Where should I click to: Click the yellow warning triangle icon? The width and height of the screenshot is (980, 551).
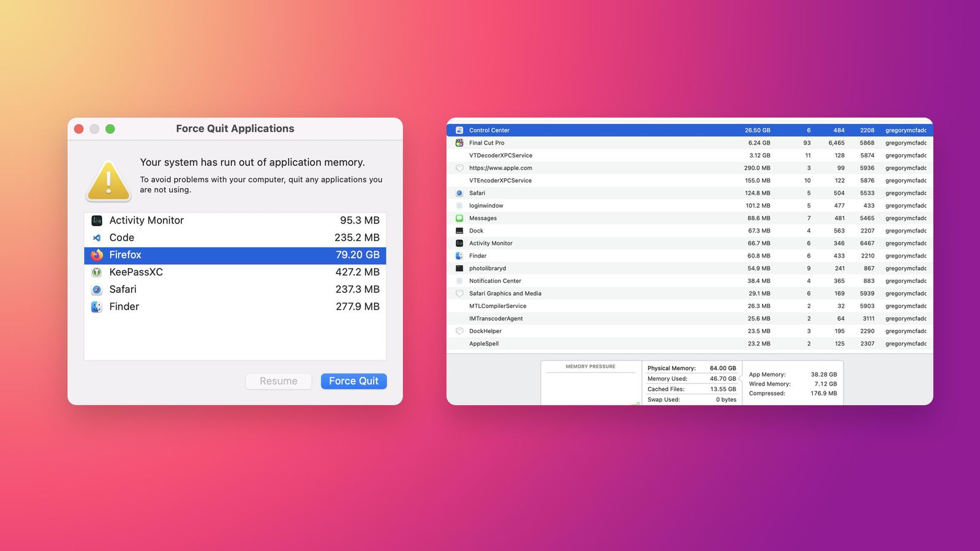point(108,181)
